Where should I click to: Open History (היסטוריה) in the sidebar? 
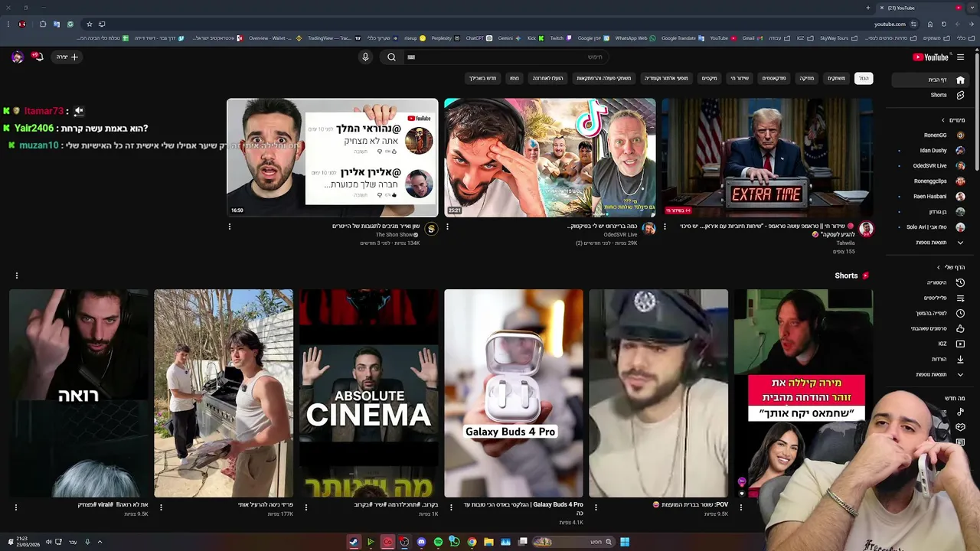point(929,282)
